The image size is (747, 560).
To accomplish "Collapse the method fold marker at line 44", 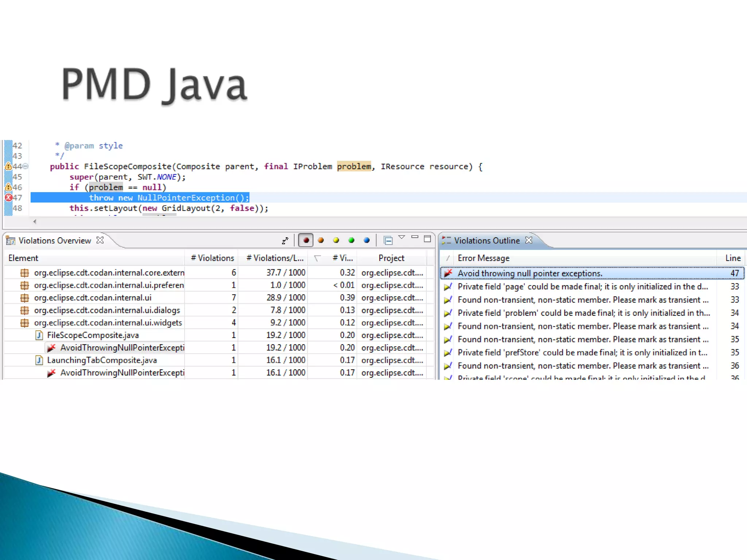I will coord(26,166).
